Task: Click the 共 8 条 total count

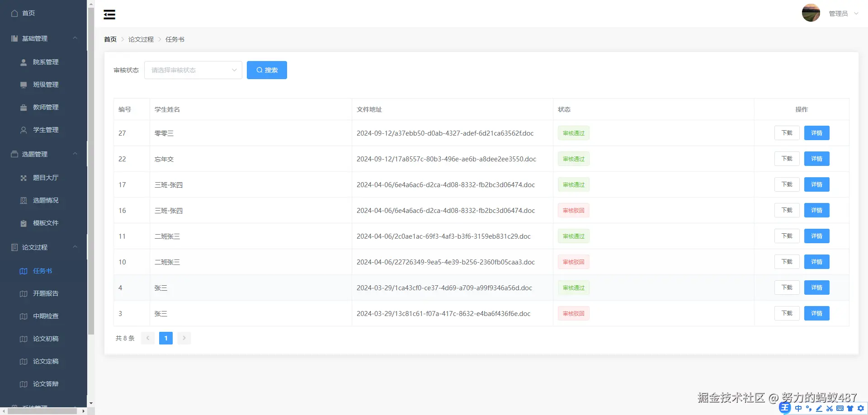Action: pyautogui.click(x=125, y=338)
